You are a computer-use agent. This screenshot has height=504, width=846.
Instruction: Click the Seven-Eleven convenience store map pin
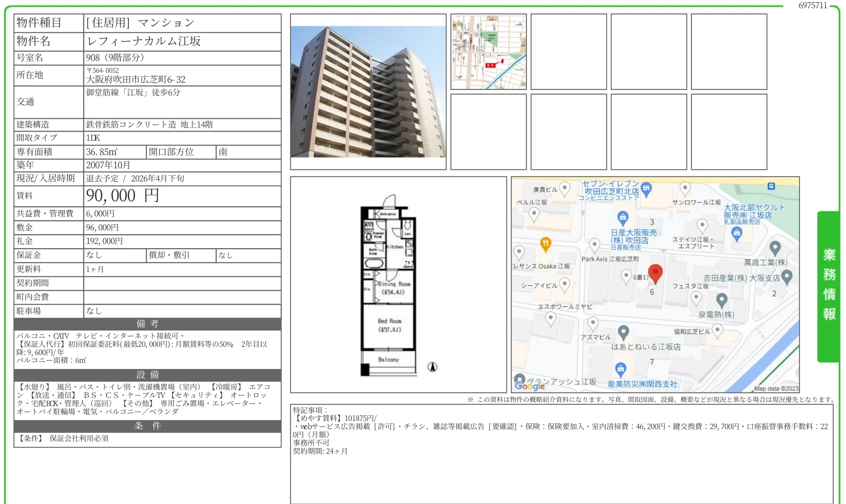(x=646, y=189)
